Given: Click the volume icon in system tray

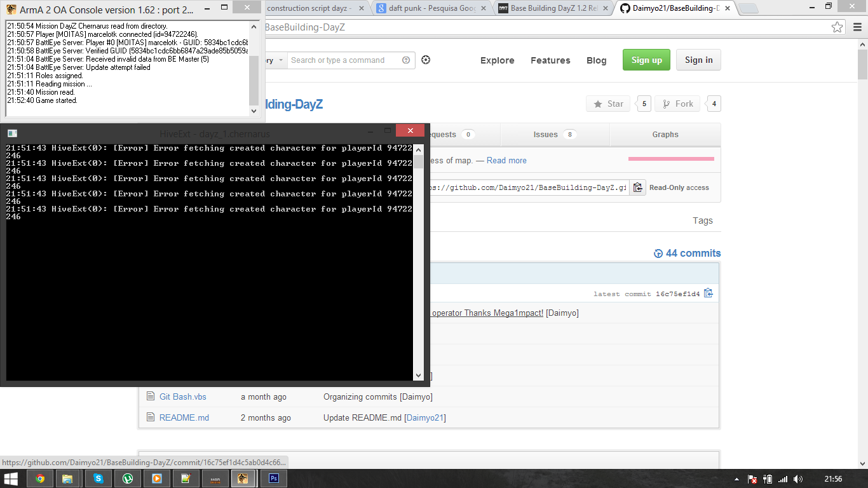Looking at the screenshot, I should pyautogui.click(x=798, y=479).
